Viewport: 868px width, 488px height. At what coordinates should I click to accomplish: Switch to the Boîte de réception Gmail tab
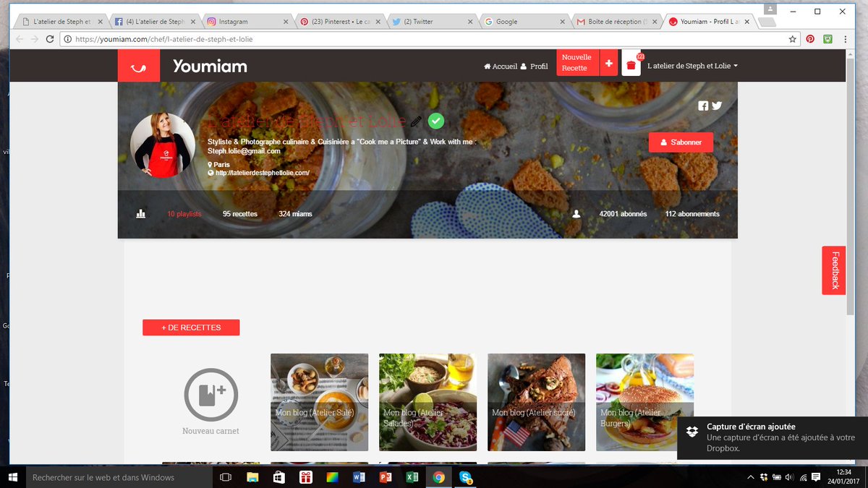coord(617,22)
